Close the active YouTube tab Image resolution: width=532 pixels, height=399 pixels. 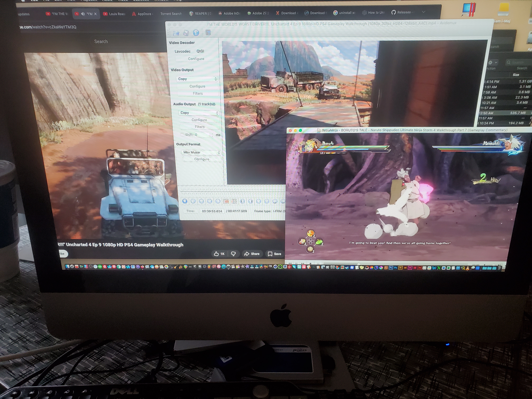click(x=96, y=14)
